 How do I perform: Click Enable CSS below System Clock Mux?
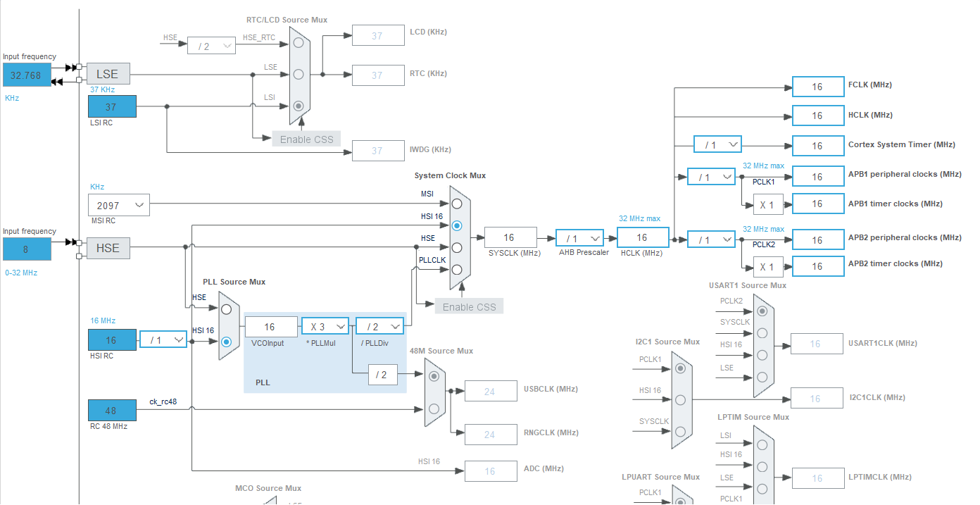click(x=469, y=307)
